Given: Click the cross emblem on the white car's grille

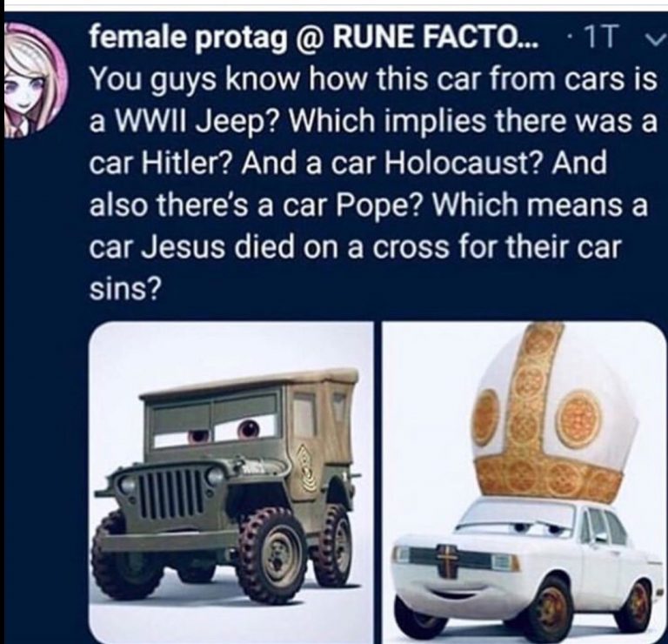Looking at the screenshot, I should [x=446, y=560].
